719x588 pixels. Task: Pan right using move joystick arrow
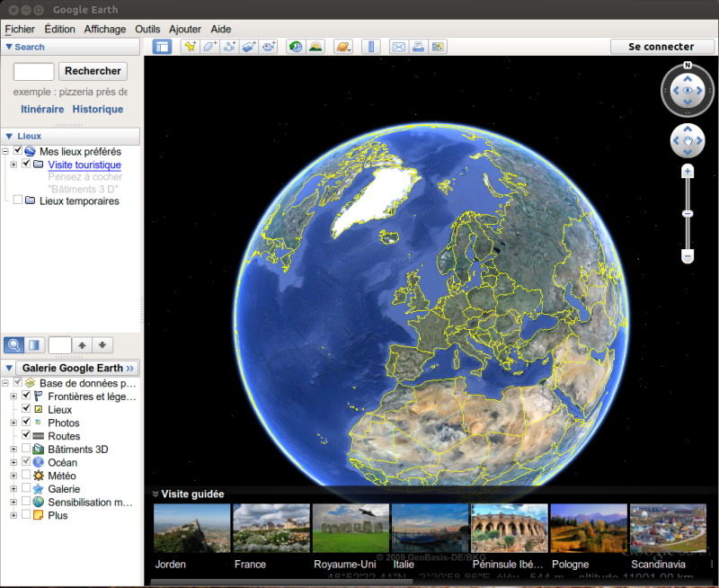click(x=700, y=141)
